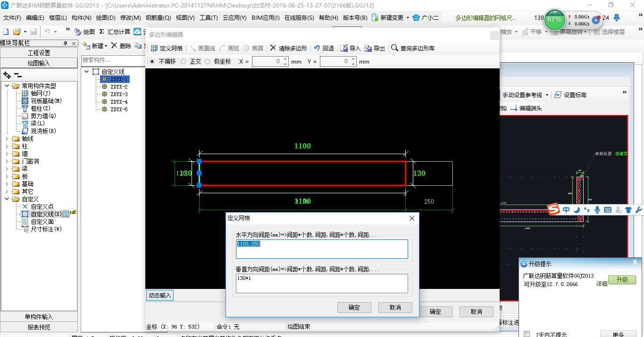Expand the 轴线 tree node
This screenshot has width=644, height=337.
pos(7,139)
